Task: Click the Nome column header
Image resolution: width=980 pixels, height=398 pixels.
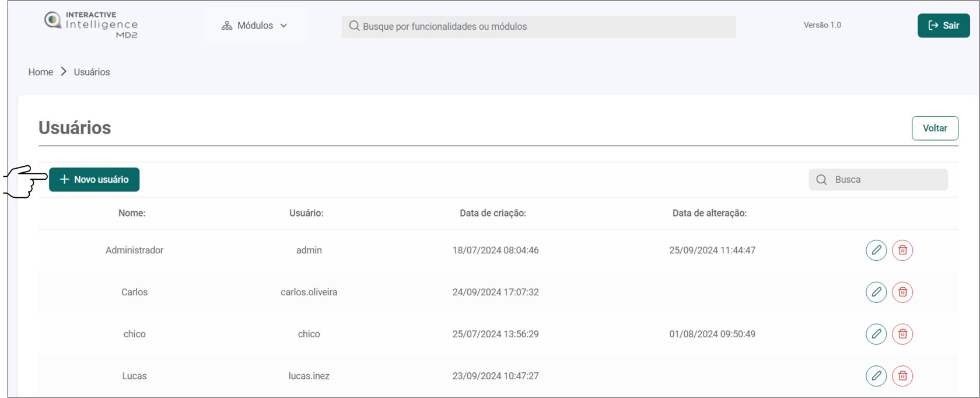Action: point(132,214)
